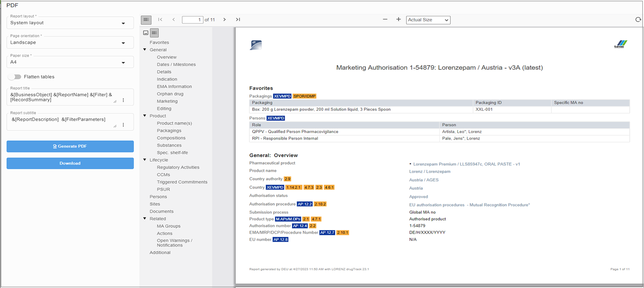Jump to last page of report

pos(238,19)
